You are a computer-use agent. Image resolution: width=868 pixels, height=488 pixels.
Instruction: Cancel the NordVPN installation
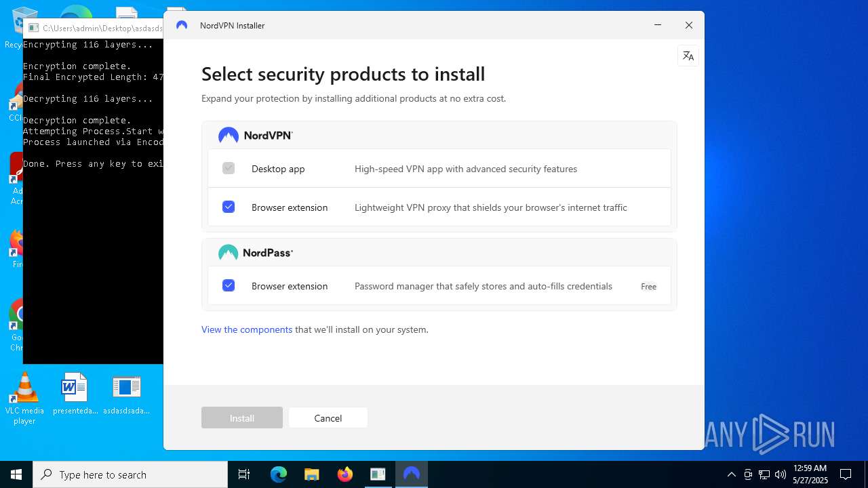[328, 418]
